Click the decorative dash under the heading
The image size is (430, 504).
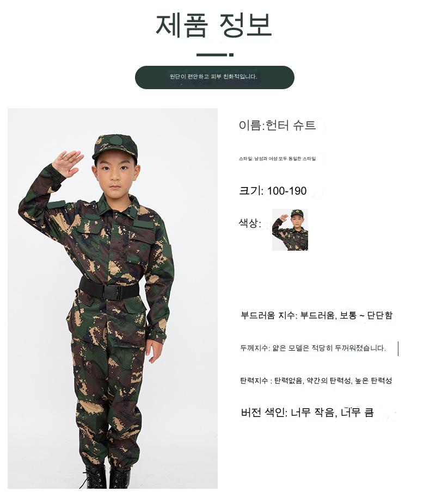coord(214,55)
